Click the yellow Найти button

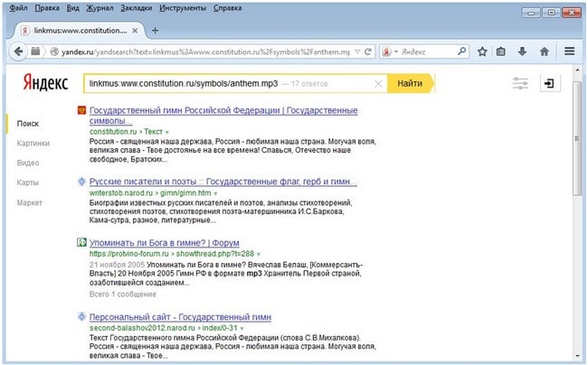pyautogui.click(x=411, y=83)
